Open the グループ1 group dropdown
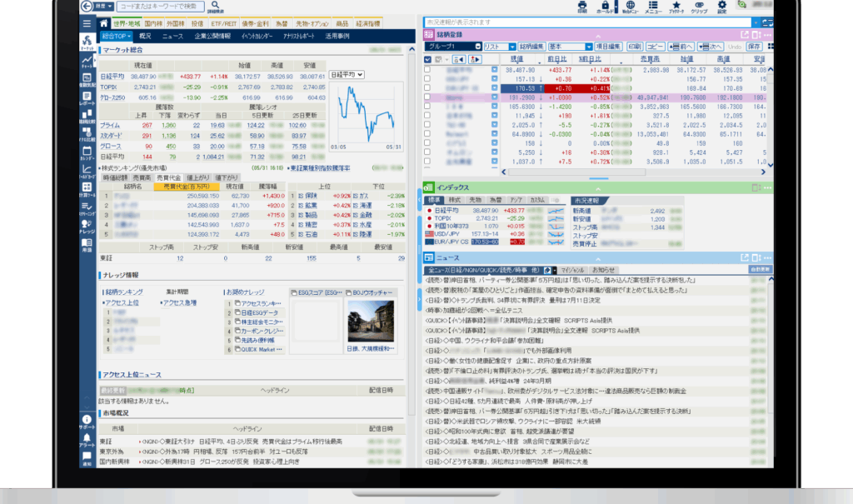 click(x=453, y=47)
